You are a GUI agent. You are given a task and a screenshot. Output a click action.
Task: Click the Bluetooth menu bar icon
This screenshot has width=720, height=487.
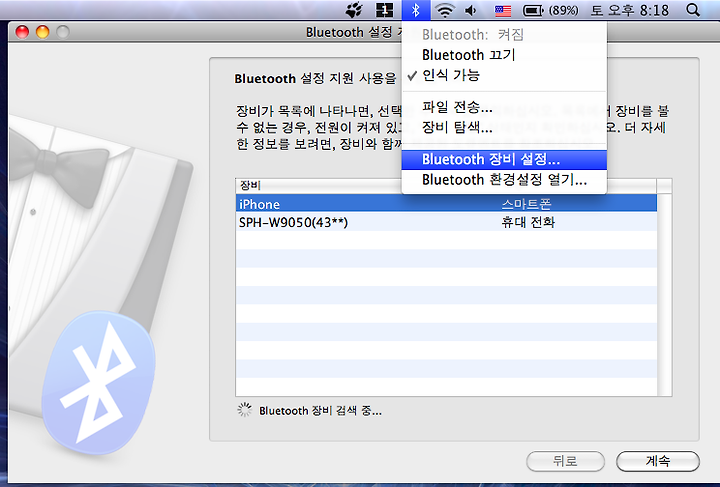(416, 10)
